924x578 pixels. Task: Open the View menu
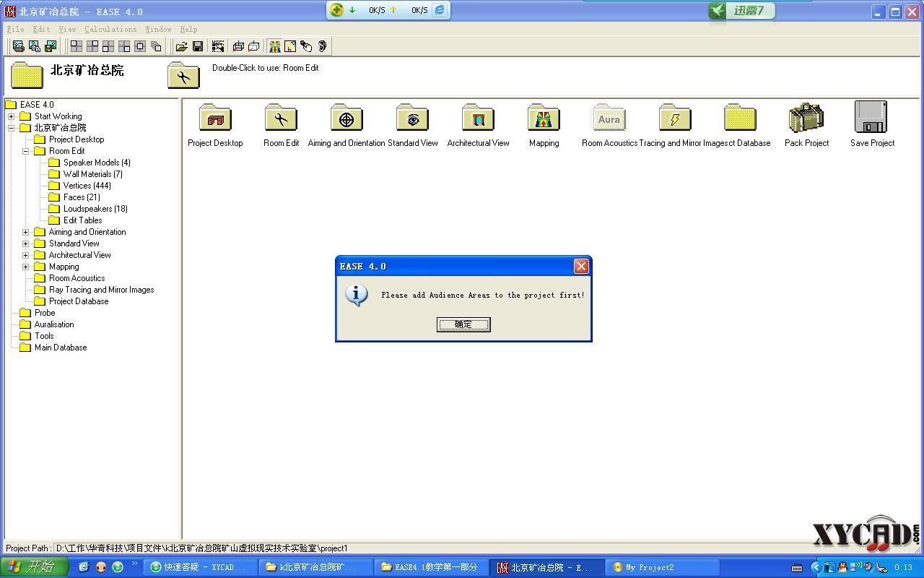click(67, 29)
